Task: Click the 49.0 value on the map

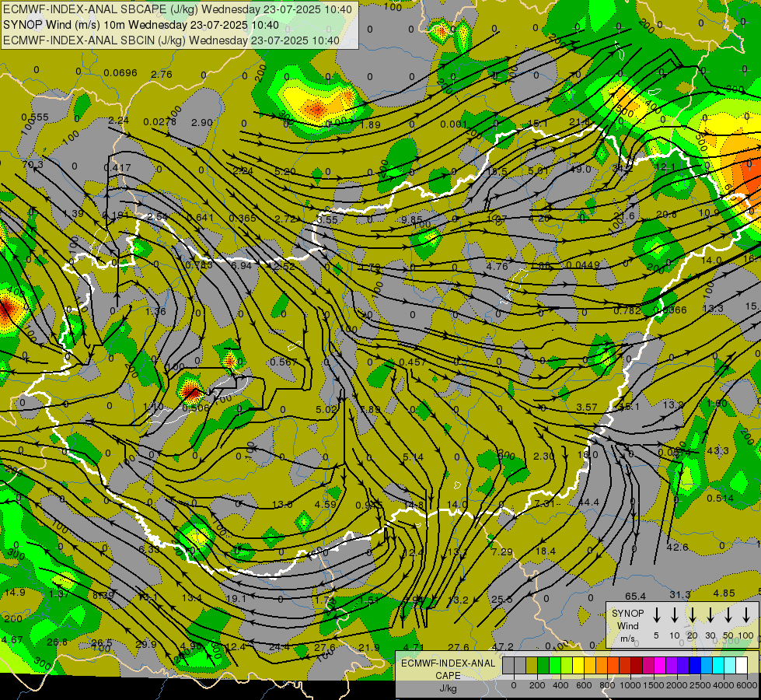Action: 581,169
